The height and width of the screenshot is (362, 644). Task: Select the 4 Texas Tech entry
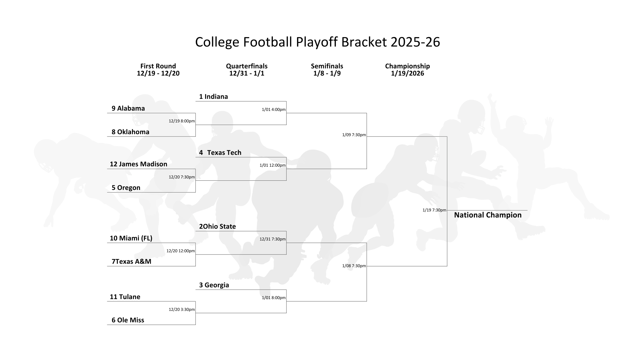[220, 153]
